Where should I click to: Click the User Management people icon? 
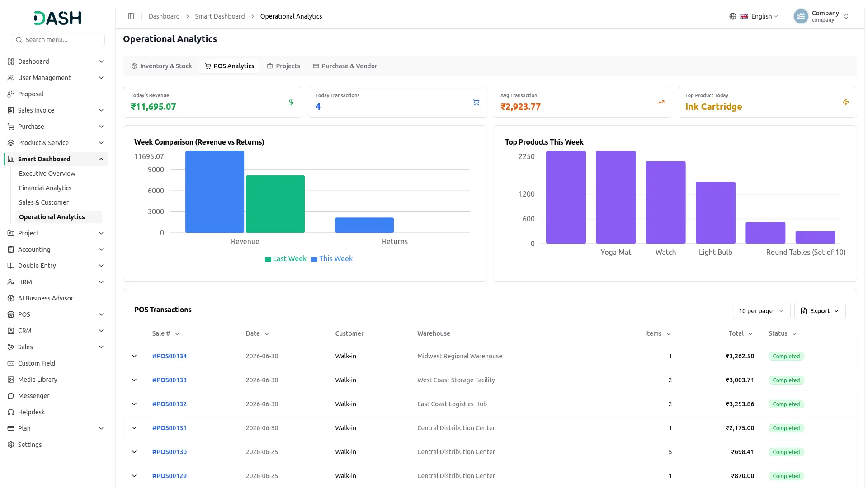click(11, 78)
